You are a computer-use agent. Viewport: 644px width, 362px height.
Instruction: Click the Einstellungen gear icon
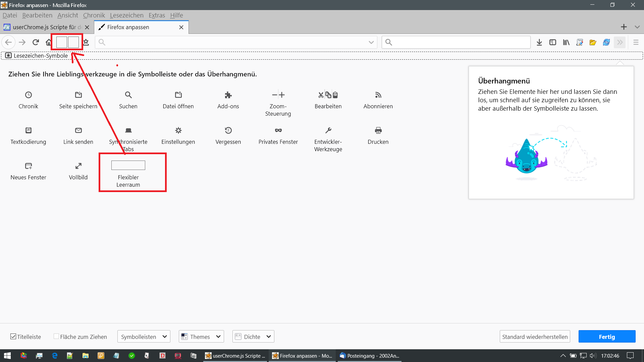pos(178,130)
